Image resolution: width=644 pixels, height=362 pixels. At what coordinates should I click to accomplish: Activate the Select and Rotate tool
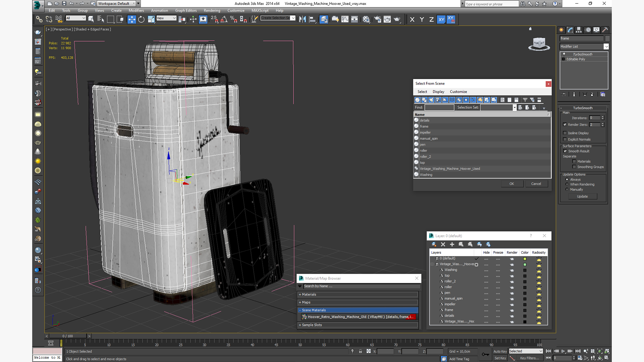pyautogui.click(x=141, y=19)
